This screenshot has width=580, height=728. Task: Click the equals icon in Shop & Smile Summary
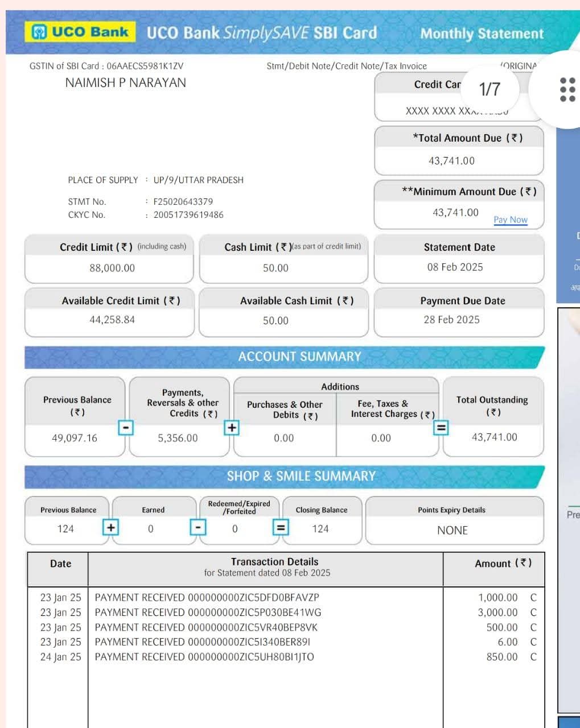[x=280, y=528]
